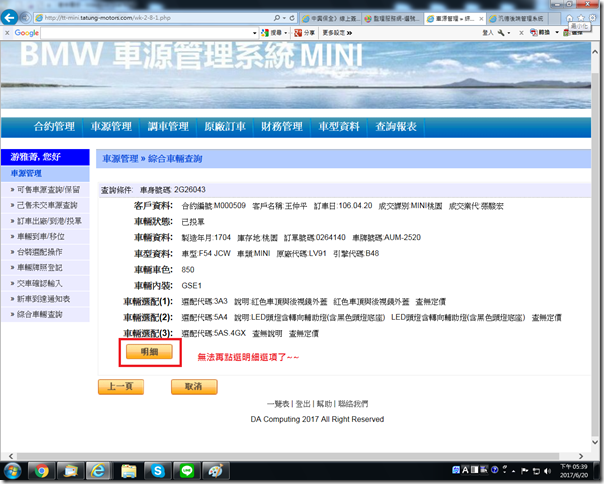Open Skype from the taskbar
The height and width of the screenshot is (484, 604).
point(158,471)
